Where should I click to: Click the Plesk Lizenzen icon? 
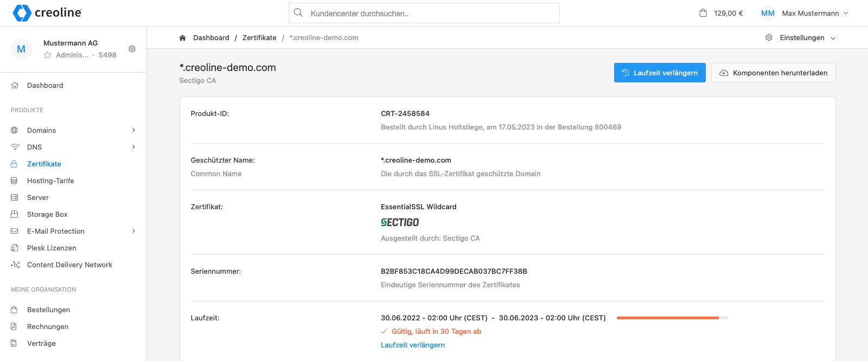click(15, 248)
